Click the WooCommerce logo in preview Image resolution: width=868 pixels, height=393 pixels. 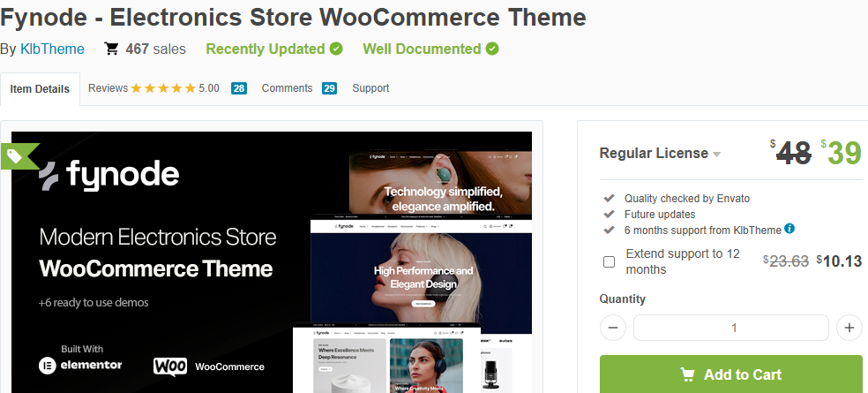click(x=209, y=367)
